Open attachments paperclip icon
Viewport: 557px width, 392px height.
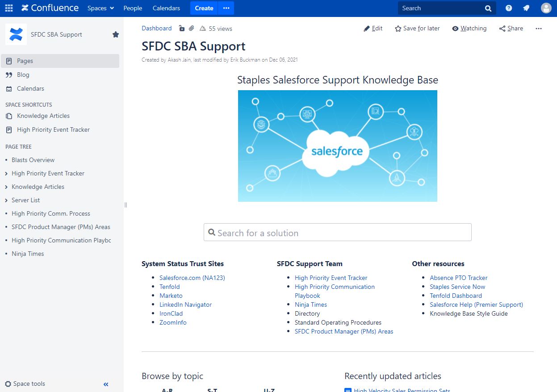pos(191,29)
